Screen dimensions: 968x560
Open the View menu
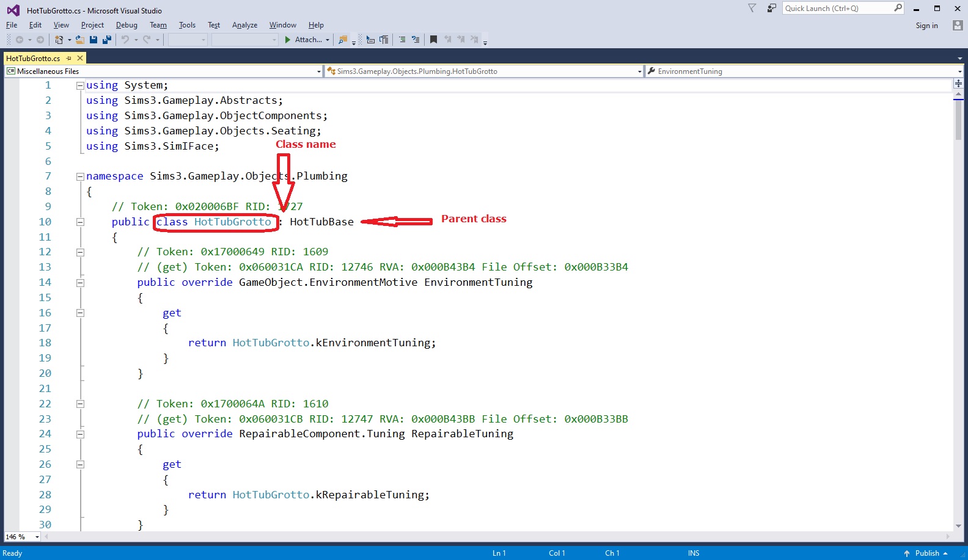coord(61,25)
